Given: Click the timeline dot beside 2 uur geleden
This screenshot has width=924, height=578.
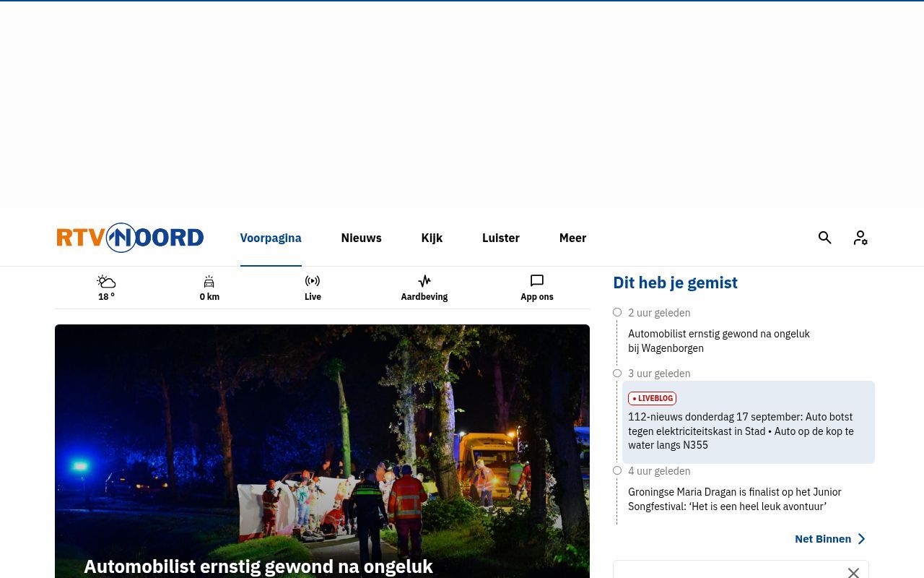Looking at the screenshot, I should [617, 312].
